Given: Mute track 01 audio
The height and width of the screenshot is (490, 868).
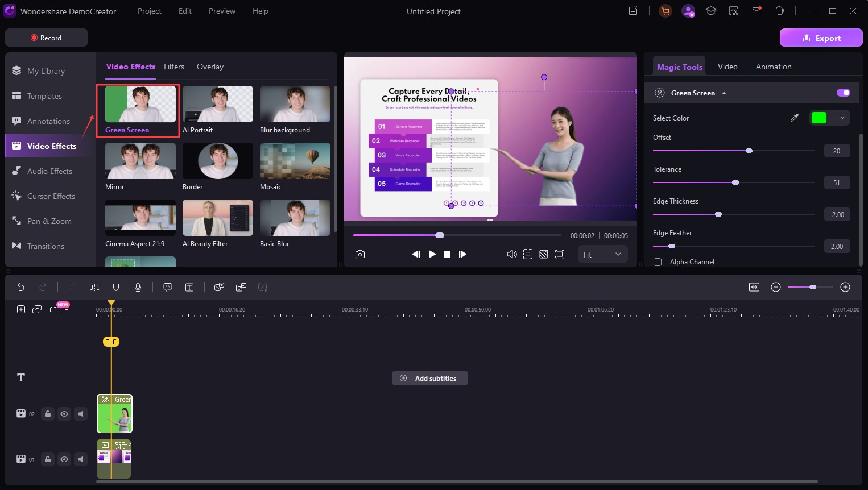Looking at the screenshot, I should 81,459.
